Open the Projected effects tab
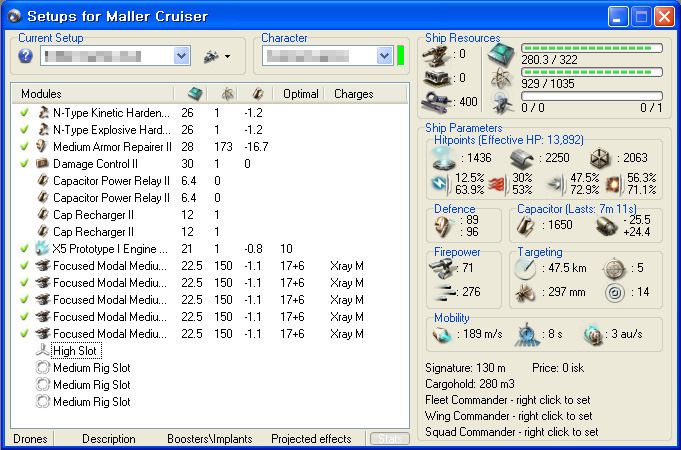681x450 pixels. click(x=311, y=439)
